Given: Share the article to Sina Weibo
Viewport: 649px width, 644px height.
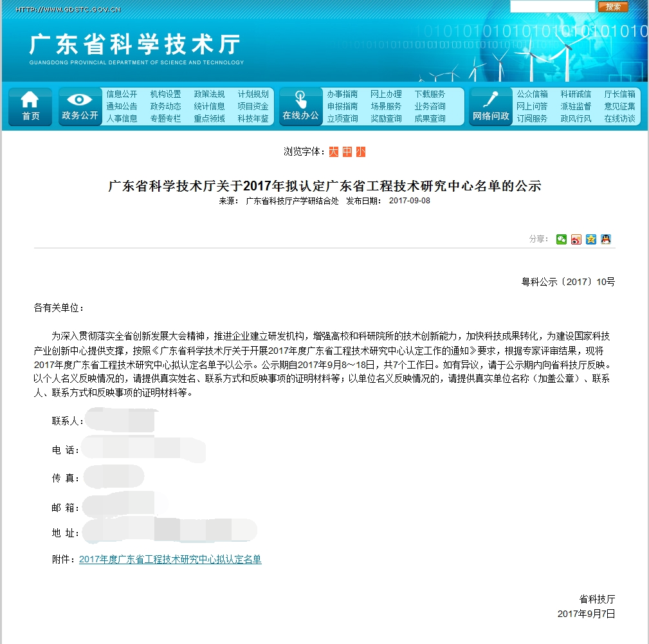Looking at the screenshot, I should point(576,239).
